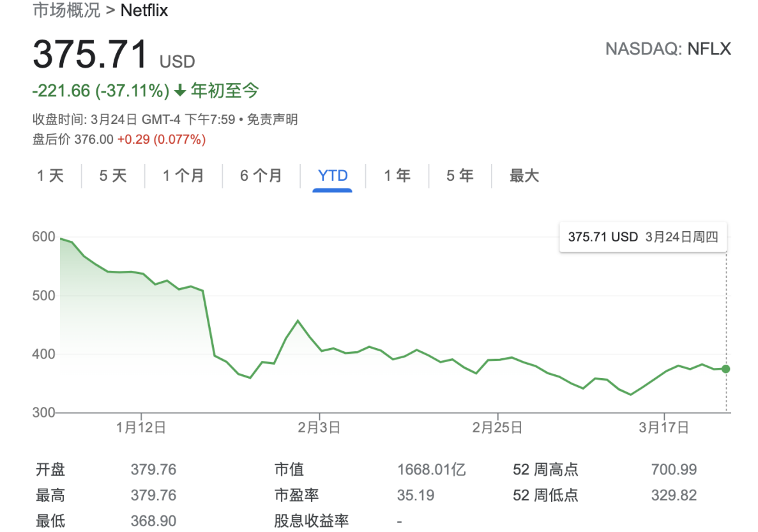Navigate back via 市场概况 breadcrumb link
This screenshot has height=532, width=758.
[x=68, y=10]
